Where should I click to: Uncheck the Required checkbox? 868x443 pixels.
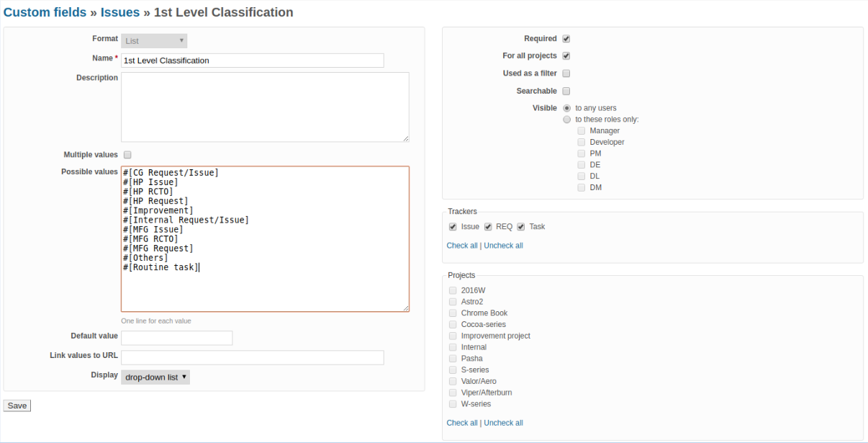pos(566,38)
